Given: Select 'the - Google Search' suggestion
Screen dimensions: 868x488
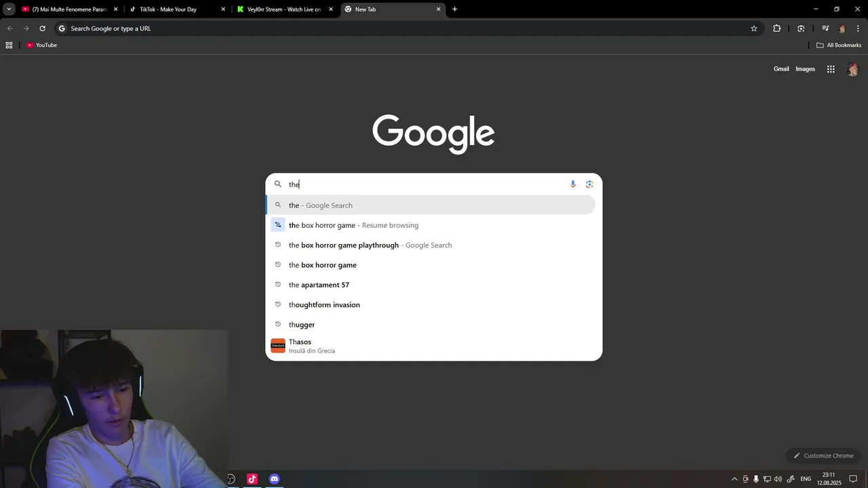Looking at the screenshot, I should tap(431, 205).
